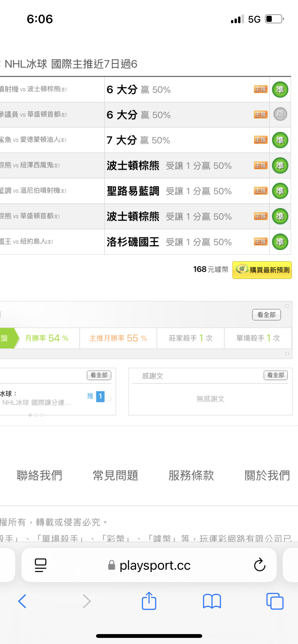Open the NHL冰球 國際讓分連… article
Image resolution: width=298 pixels, height=644 pixels.
coord(36,403)
